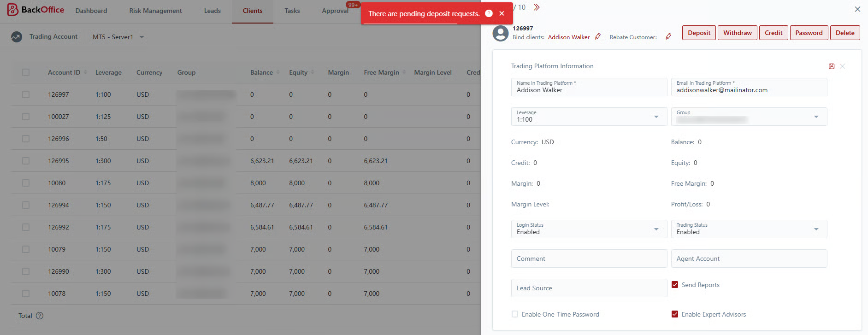Click Margin Level column header

[x=433, y=72]
